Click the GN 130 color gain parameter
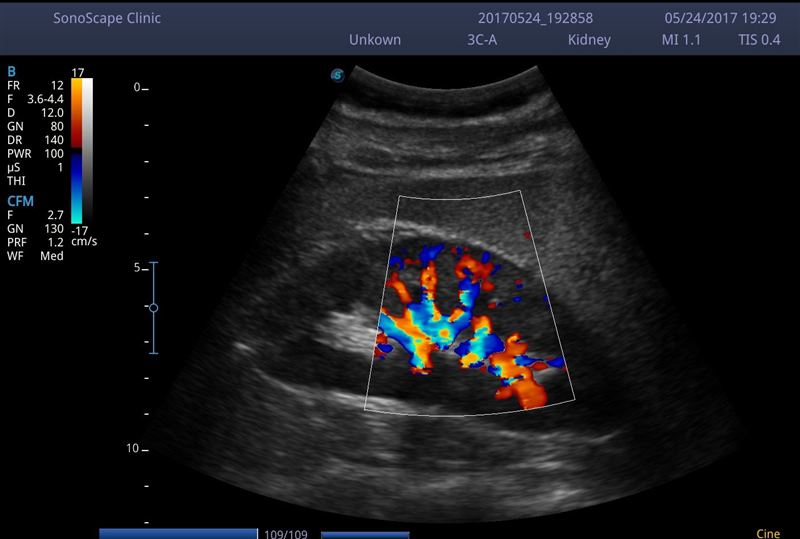Viewport: 800px width, 539px height. 35,229
